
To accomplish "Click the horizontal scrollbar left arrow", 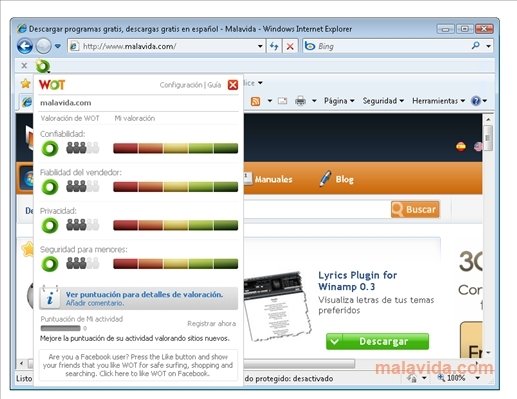I will coord(21,363).
